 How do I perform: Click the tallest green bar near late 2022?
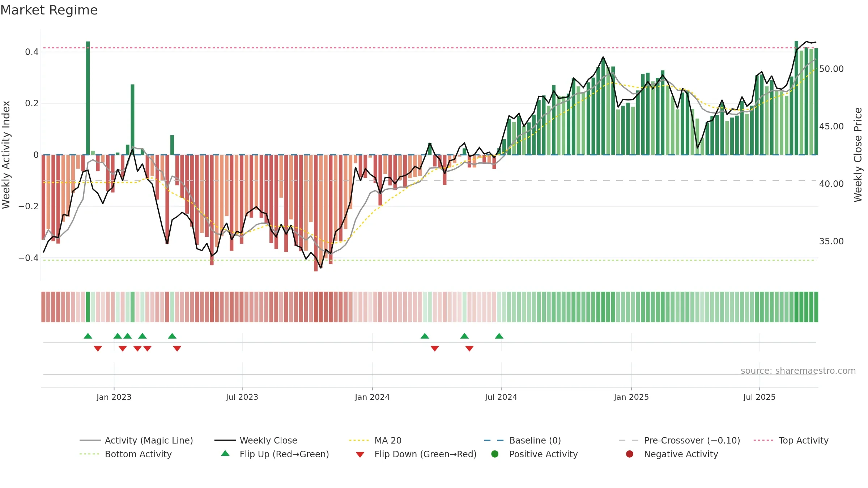coord(88,98)
